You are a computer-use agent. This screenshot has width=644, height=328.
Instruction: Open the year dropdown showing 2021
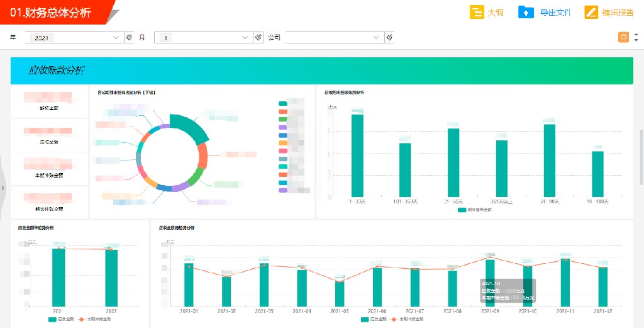click(74, 37)
